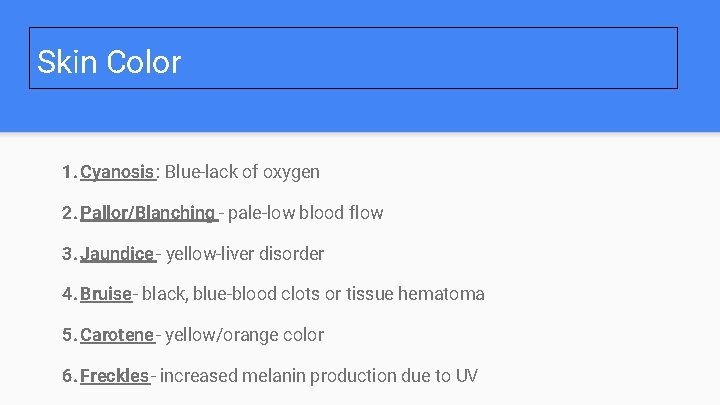Screen dimensions: 720x405
Task: Select the underlined Carotene term
Action: point(117,335)
